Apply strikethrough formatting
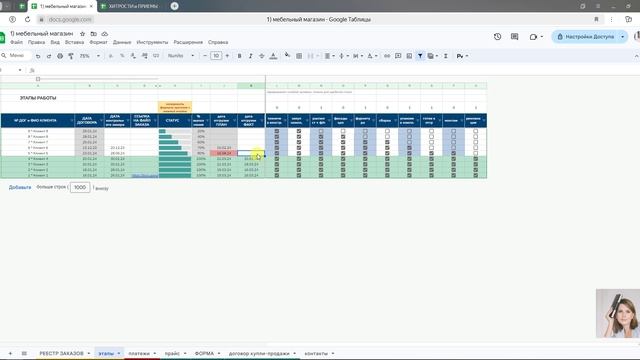This screenshot has height=360, width=640. (x=262, y=56)
